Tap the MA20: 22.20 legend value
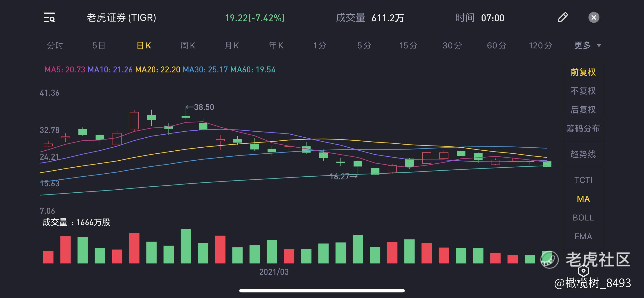The height and width of the screenshot is (298, 644). [157, 70]
